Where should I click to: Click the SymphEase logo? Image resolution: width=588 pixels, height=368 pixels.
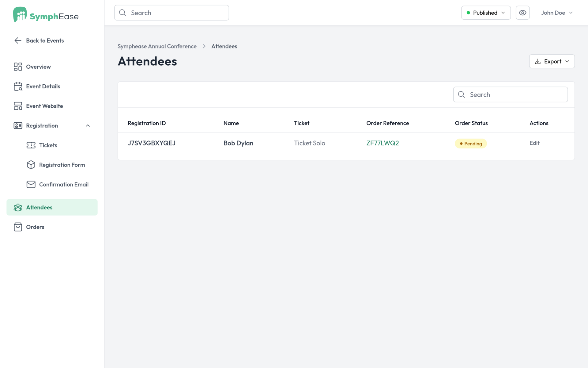click(45, 14)
